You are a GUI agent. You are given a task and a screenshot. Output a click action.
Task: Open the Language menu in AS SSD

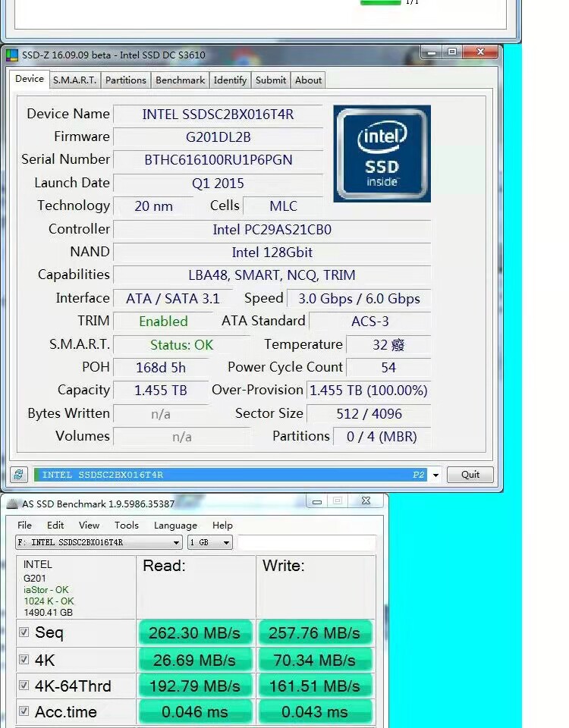click(175, 525)
